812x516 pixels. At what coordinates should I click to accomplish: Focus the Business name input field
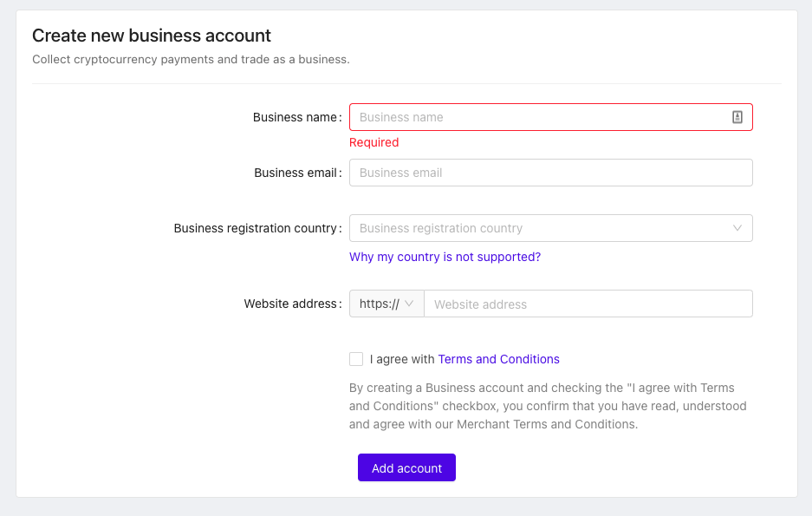click(537, 117)
